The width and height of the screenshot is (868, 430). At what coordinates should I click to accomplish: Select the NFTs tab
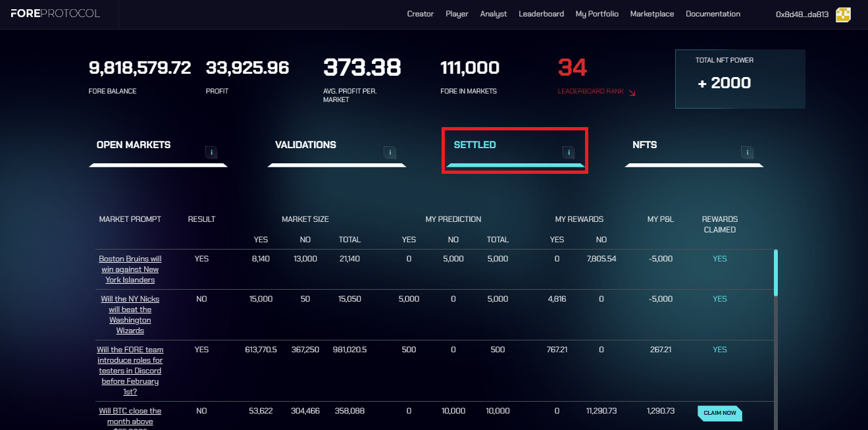[x=644, y=145]
